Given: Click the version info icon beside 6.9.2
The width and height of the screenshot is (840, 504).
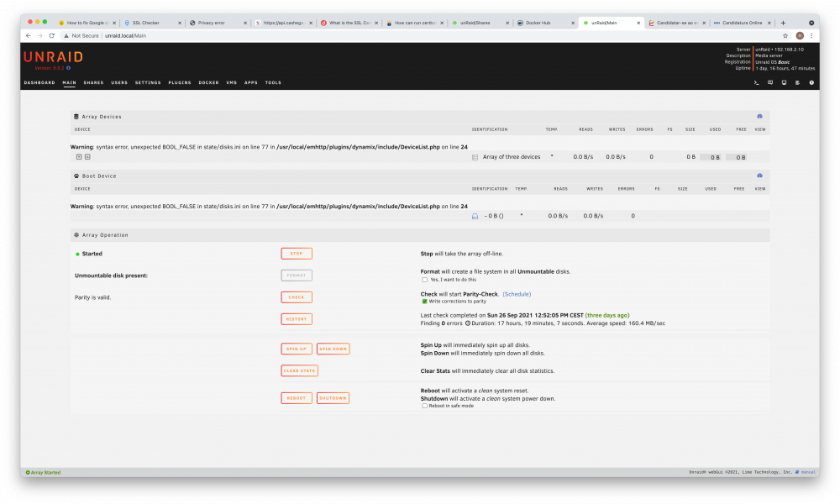Looking at the screenshot, I should [x=69, y=68].
